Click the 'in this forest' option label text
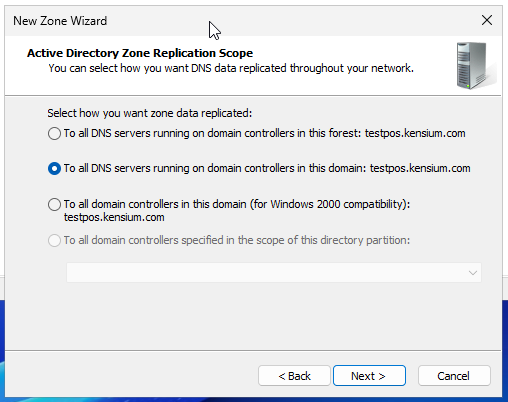This screenshot has height=402, width=508. [x=264, y=133]
